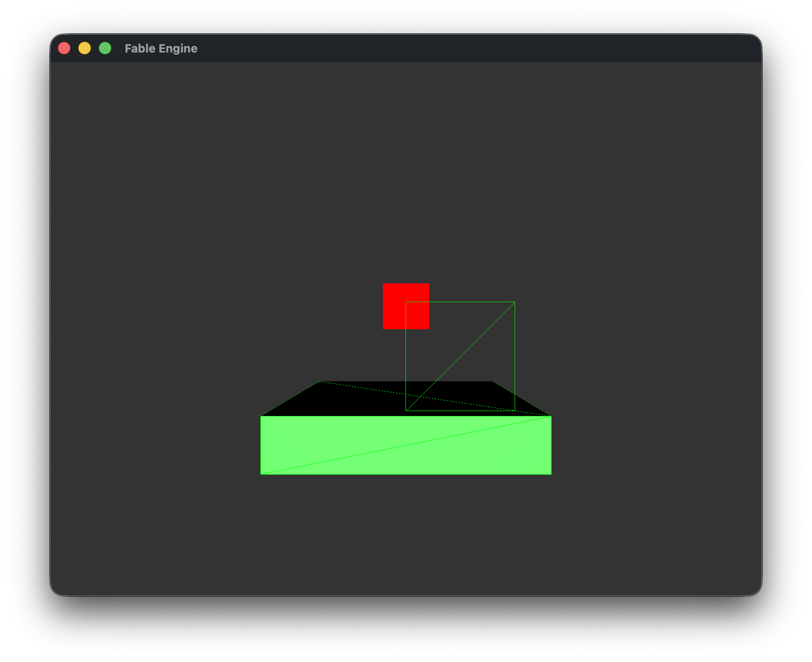812x662 pixels.
Task: Click the back-left corner of the black top face
Action: 320,382
